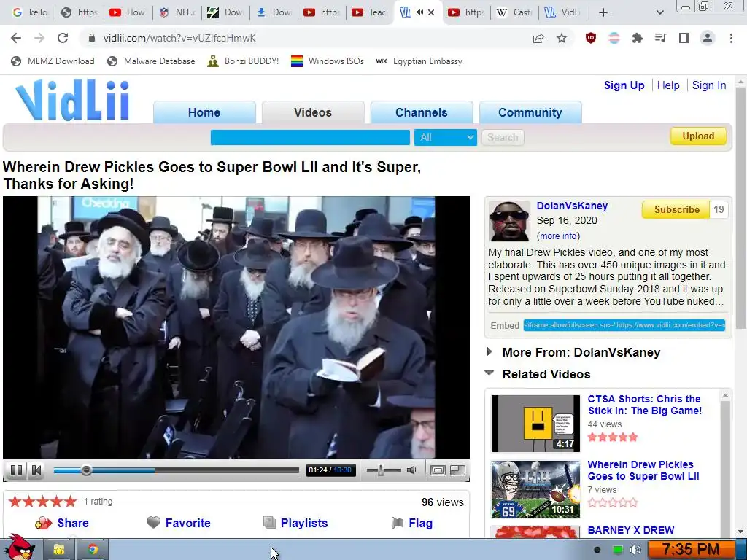Click the Search button
The width and height of the screenshot is (747, 560).
[503, 138]
